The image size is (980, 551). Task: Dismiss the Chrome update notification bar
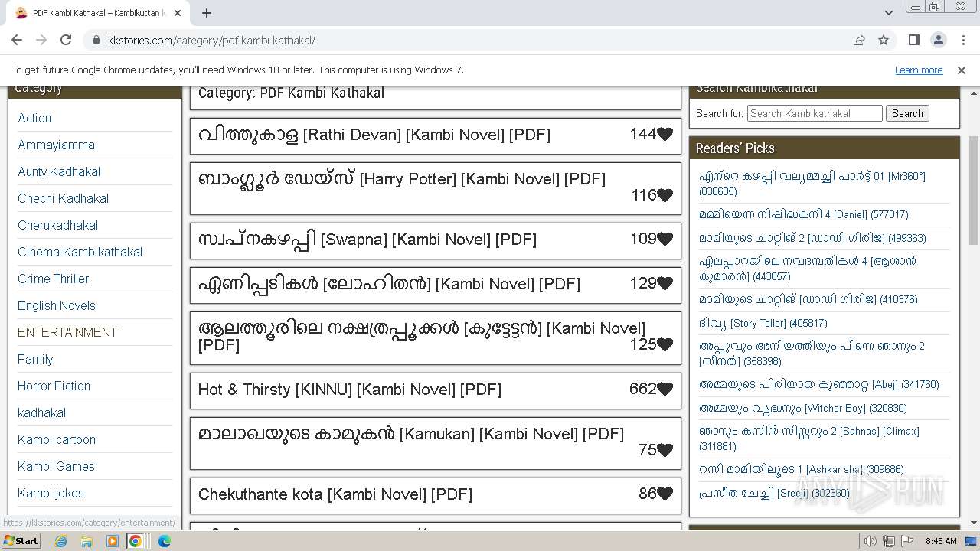962,70
